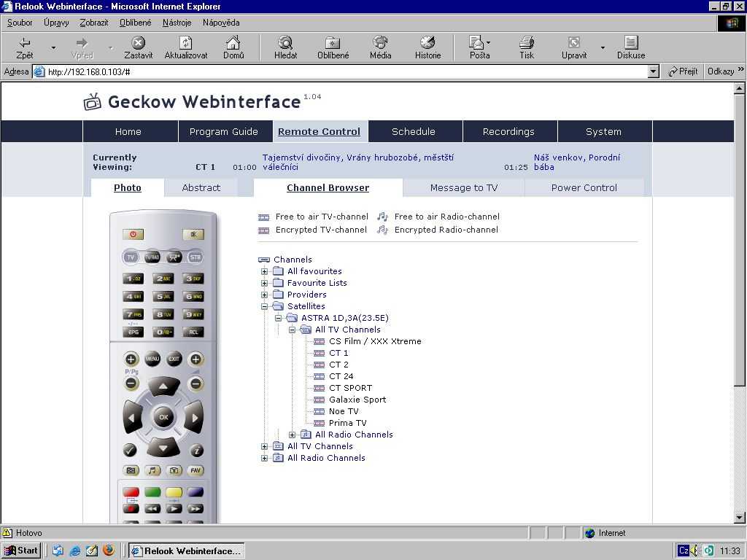Screen dimensions: 747x560
Task: Open the Recordings tab
Action: (508, 131)
